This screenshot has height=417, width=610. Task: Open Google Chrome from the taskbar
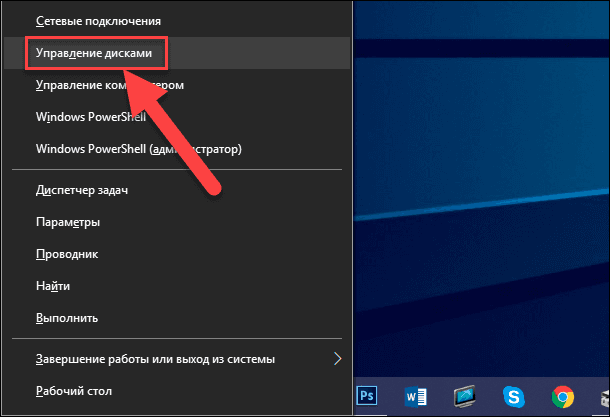click(563, 397)
